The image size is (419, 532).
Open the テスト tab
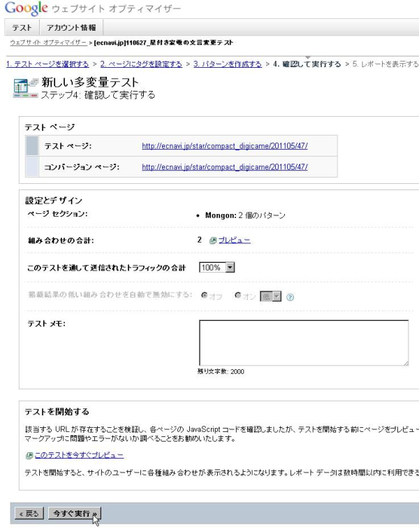[22, 27]
